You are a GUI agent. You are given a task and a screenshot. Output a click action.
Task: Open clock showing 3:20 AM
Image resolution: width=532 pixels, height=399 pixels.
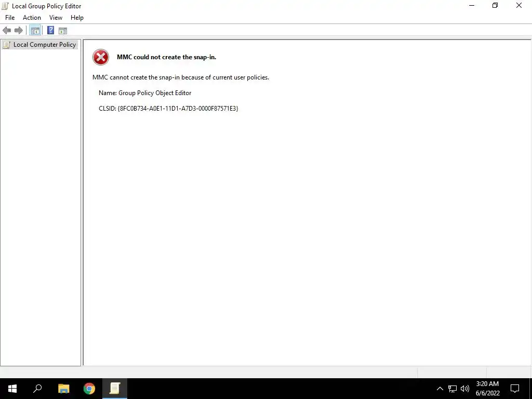click(x=487, y=389)
